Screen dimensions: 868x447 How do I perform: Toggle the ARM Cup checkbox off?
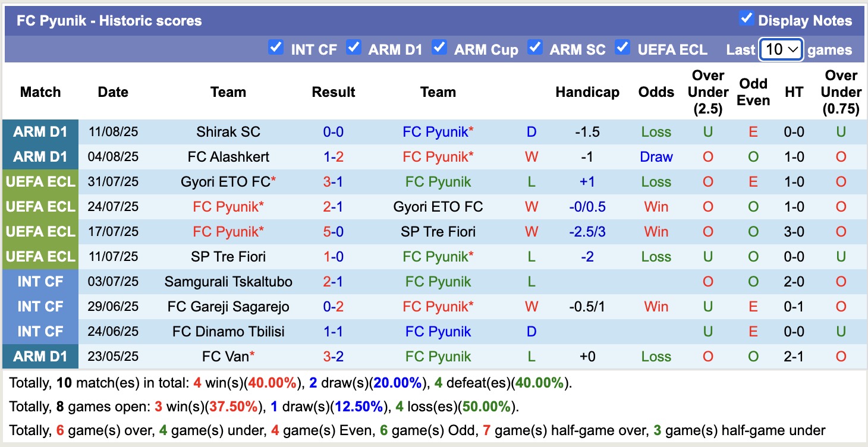439,48
